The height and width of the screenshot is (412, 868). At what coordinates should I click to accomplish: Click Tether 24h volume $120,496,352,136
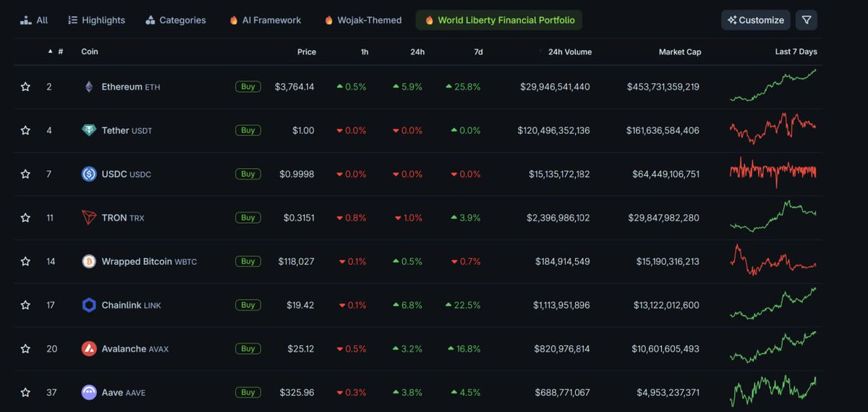pos(554,130)
